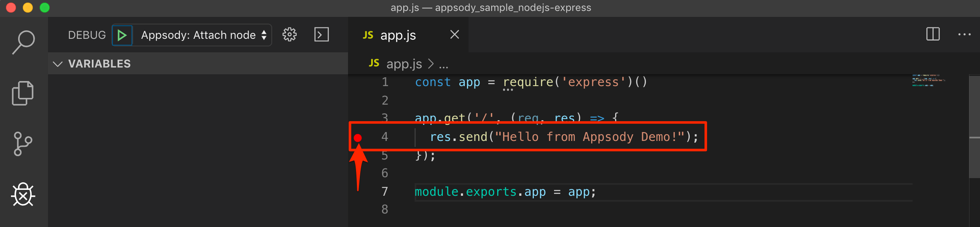Open the Source Control view

point(23,144)
